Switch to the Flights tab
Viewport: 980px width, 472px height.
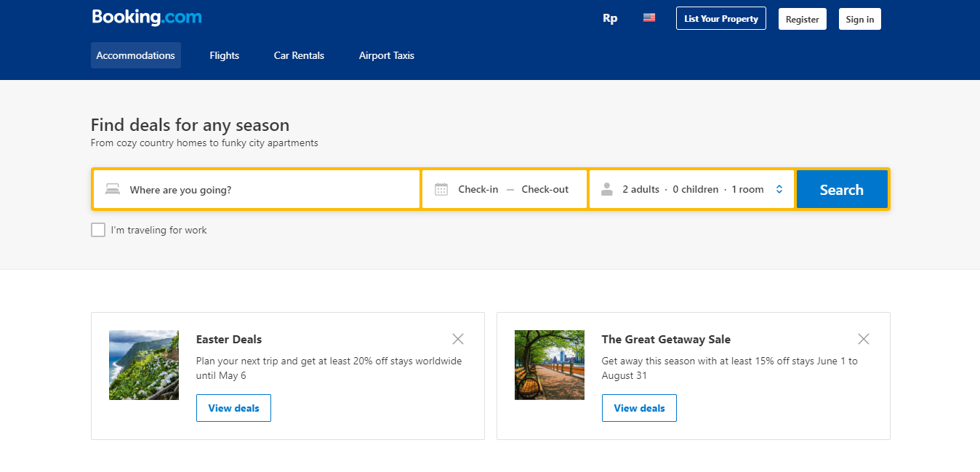224,55
